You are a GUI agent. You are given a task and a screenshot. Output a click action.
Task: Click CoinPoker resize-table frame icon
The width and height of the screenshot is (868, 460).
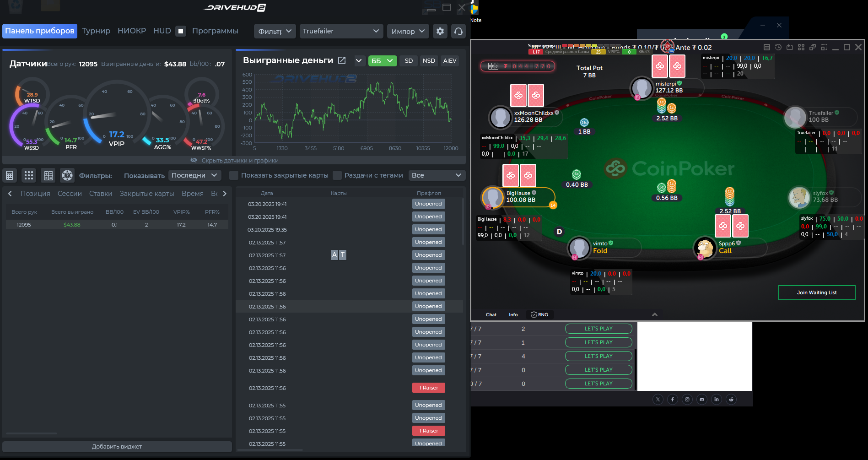(x=824, y=47)
